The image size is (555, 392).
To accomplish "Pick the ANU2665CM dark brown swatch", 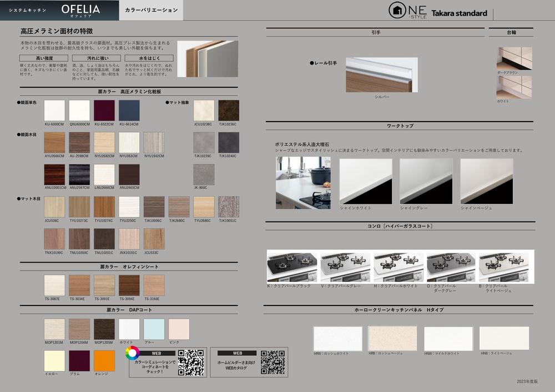I will (129, 174).
